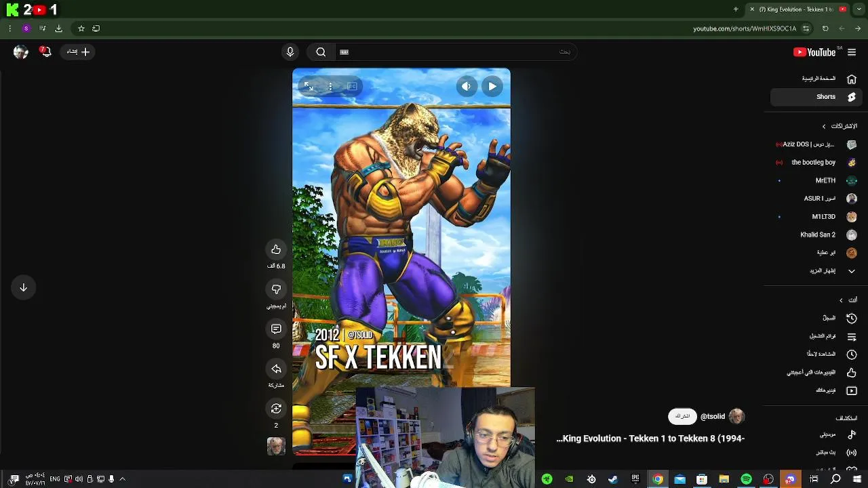This screenshot has width=868, height=488.
Task: Open the Chrome profile S avatar
Action: 26,28
